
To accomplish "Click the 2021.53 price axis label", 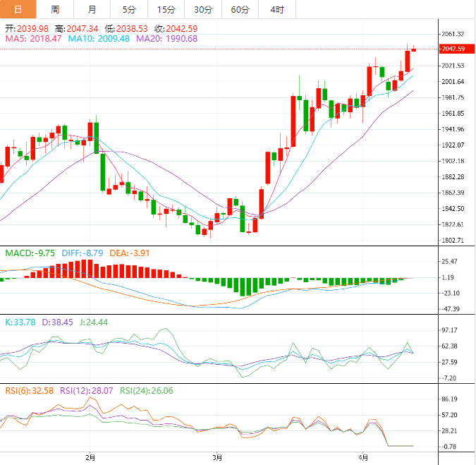I will click(453, 66).
